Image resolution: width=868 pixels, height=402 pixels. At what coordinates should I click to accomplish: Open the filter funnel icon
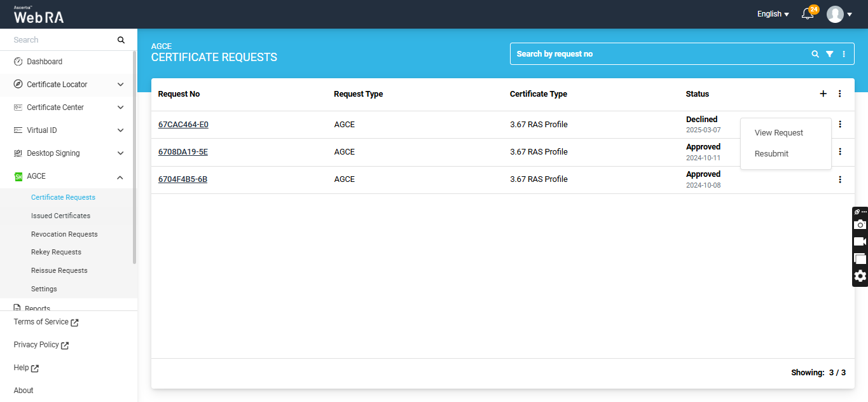click(829, 54)
